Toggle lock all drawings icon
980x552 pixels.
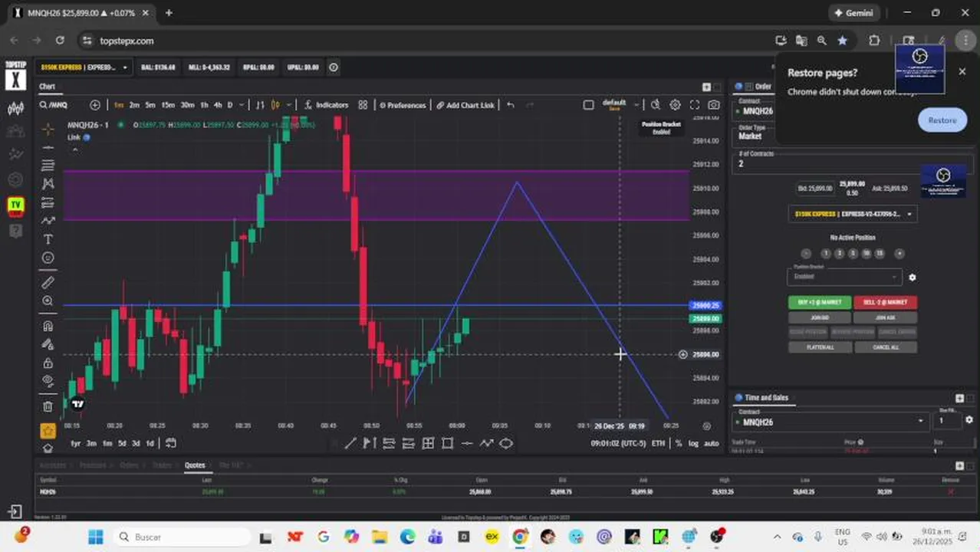tap(48, 363)
